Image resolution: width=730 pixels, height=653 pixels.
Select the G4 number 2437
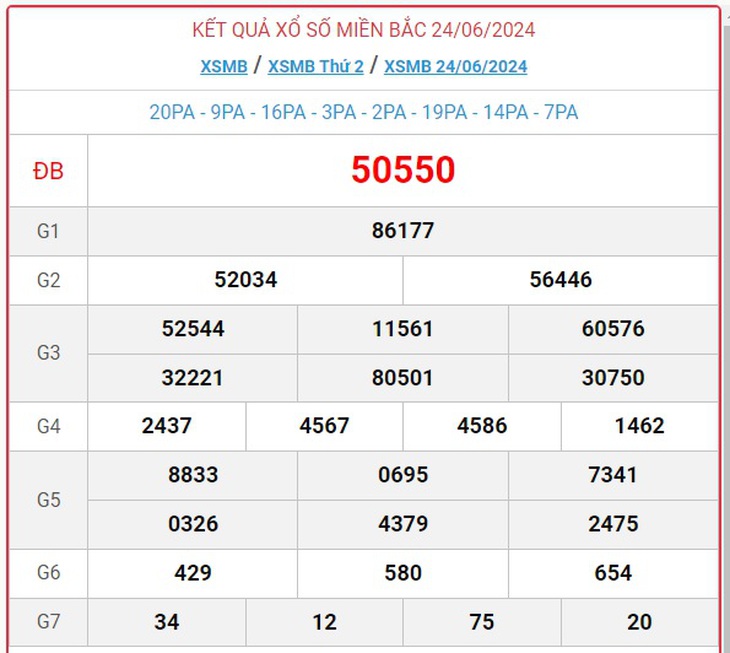167,426
